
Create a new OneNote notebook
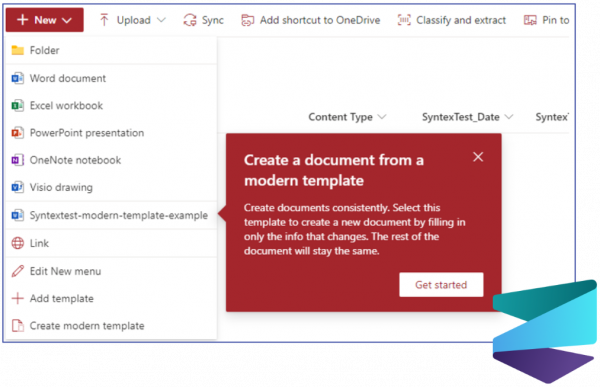click(111, 160)
